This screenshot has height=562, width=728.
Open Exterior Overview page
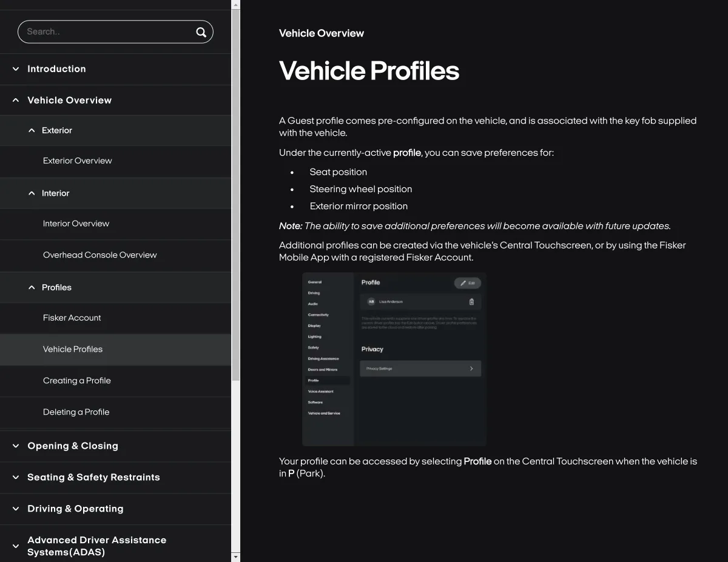point(77,161)
